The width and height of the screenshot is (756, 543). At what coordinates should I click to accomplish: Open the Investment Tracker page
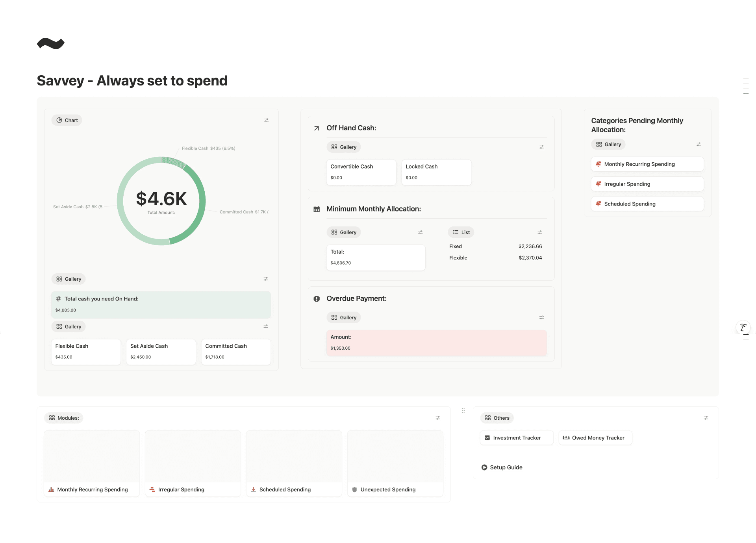(516, 438)
